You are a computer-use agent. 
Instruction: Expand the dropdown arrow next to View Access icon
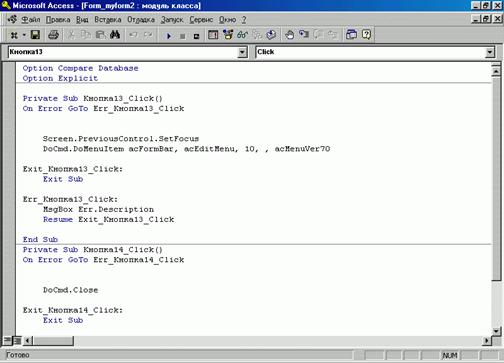24,35
